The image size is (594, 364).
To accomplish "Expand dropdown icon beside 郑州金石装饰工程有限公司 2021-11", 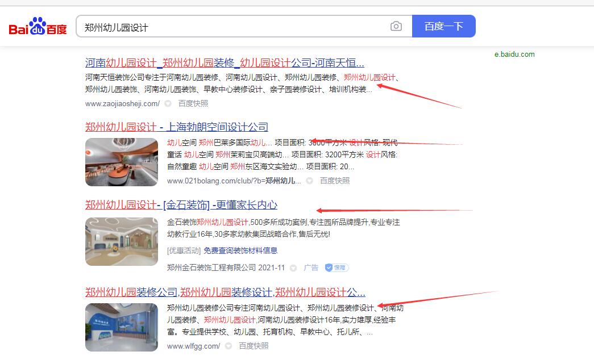I will 293,268.
